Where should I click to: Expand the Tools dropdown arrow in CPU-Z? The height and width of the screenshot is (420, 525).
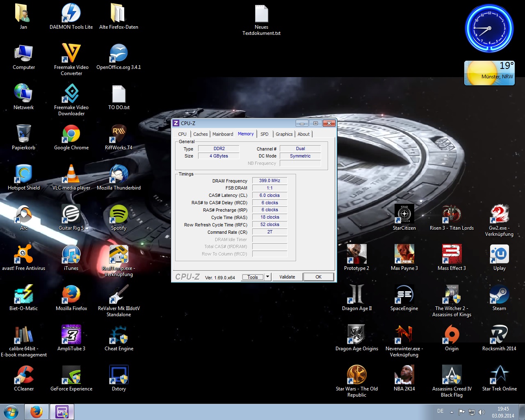267,277
